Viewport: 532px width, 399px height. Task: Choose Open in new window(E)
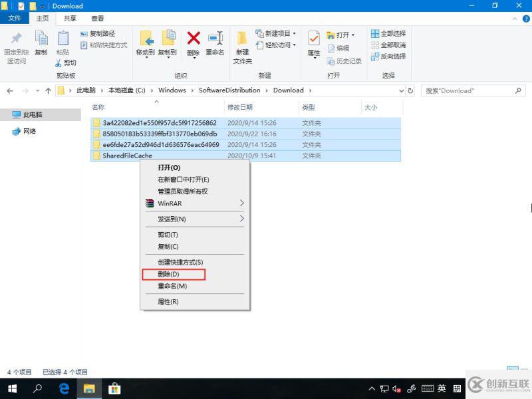point(195,180)
